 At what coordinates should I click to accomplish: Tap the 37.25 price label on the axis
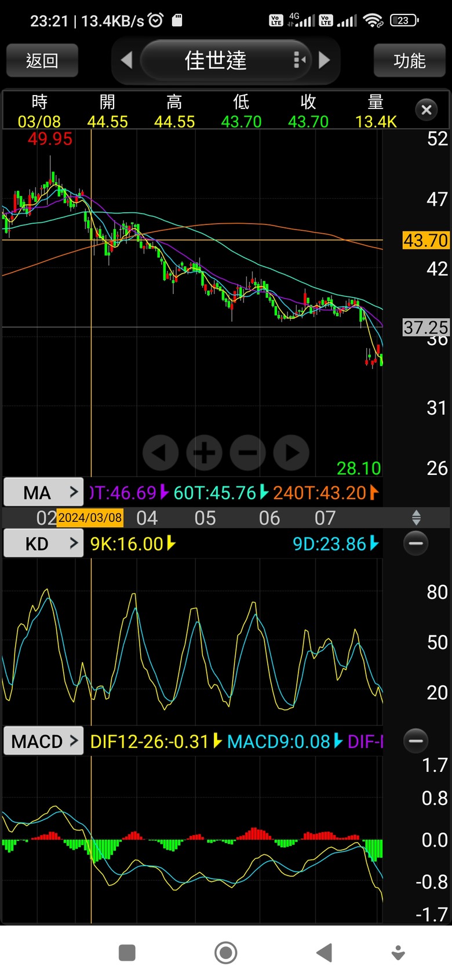point(426,328)
